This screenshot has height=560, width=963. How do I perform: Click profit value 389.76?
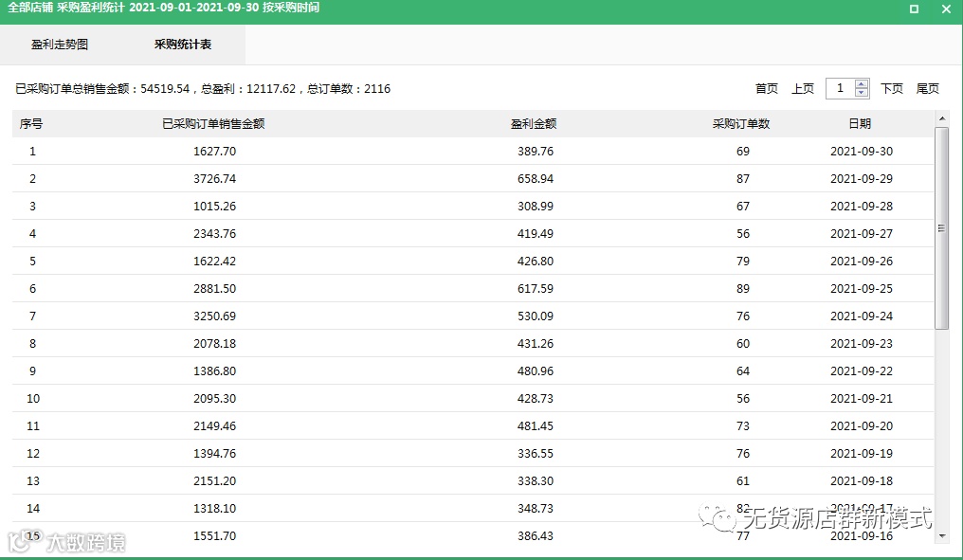point(535,151)
